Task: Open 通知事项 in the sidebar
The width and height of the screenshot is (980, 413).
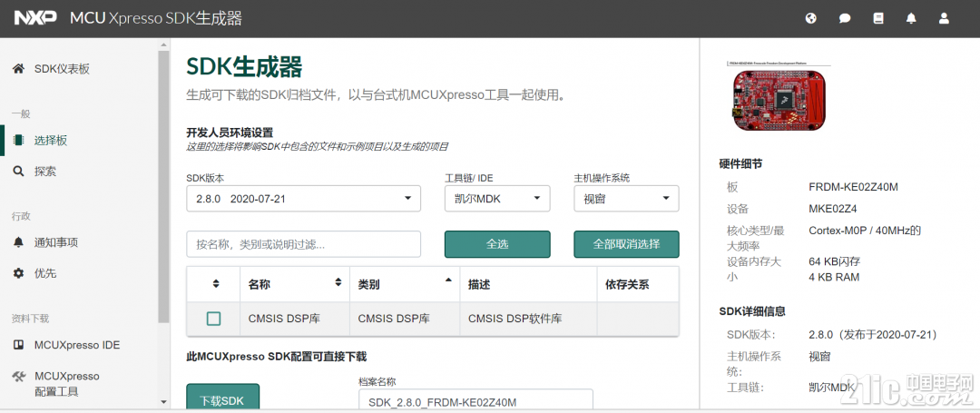Action: pos(56,242)
